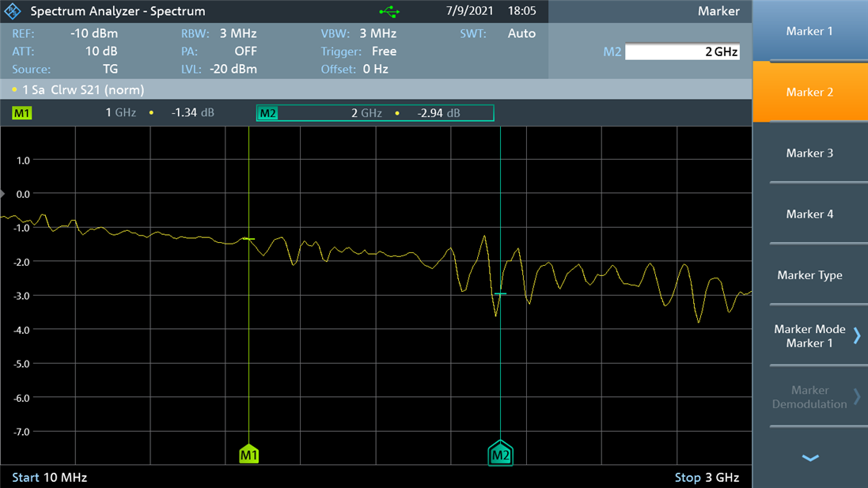Click the Stop 3 GHz frequency label
Screen dimensions: 868x488
coord(707,478)
